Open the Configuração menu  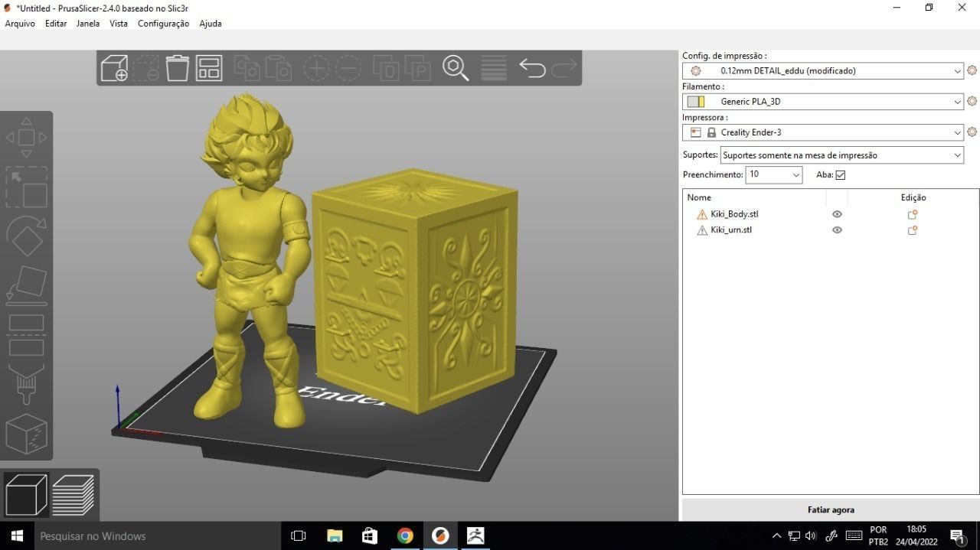pos(163,23)
